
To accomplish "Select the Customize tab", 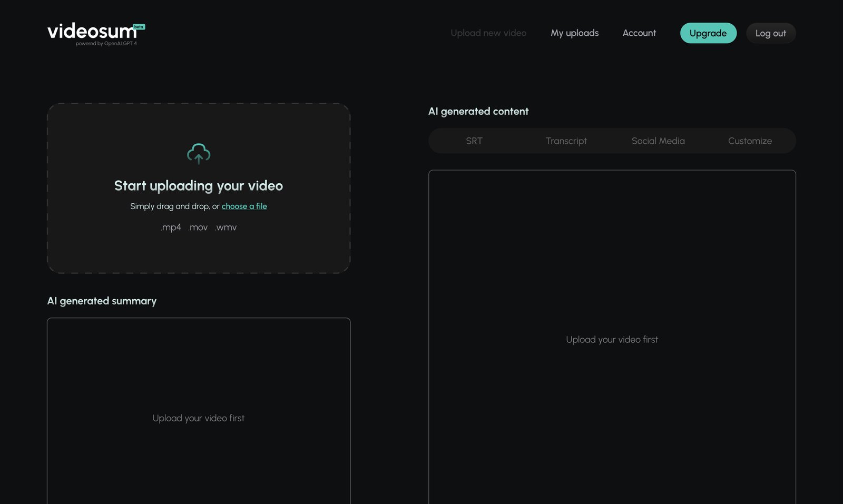I will [x=750, y=141].
